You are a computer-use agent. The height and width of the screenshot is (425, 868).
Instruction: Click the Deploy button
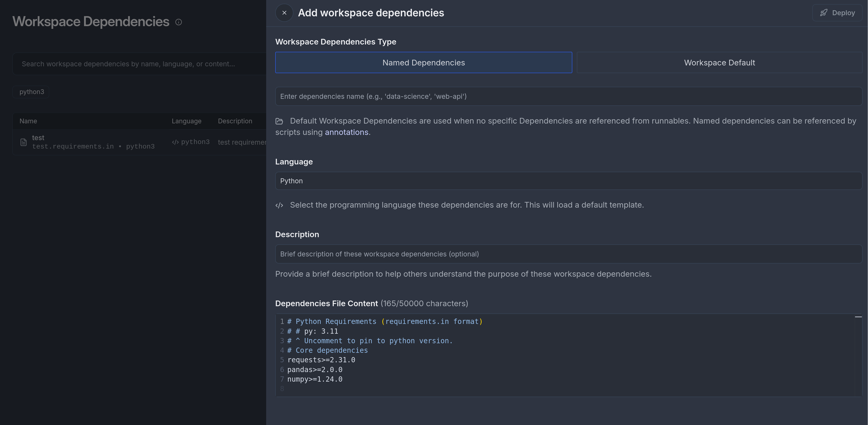(837, 12)
